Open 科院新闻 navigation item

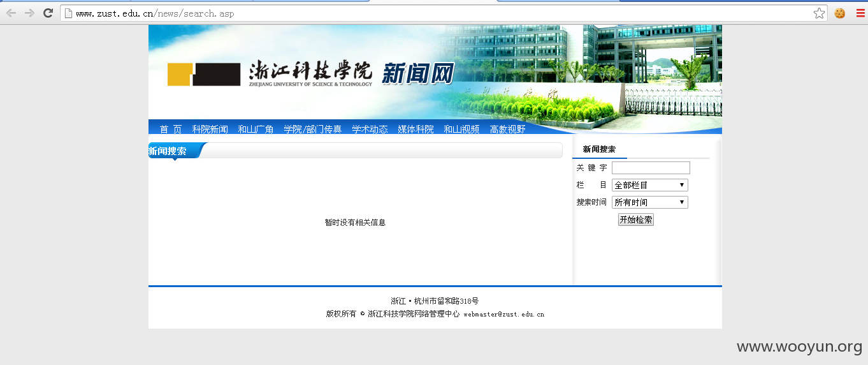[x=210, y=129]
